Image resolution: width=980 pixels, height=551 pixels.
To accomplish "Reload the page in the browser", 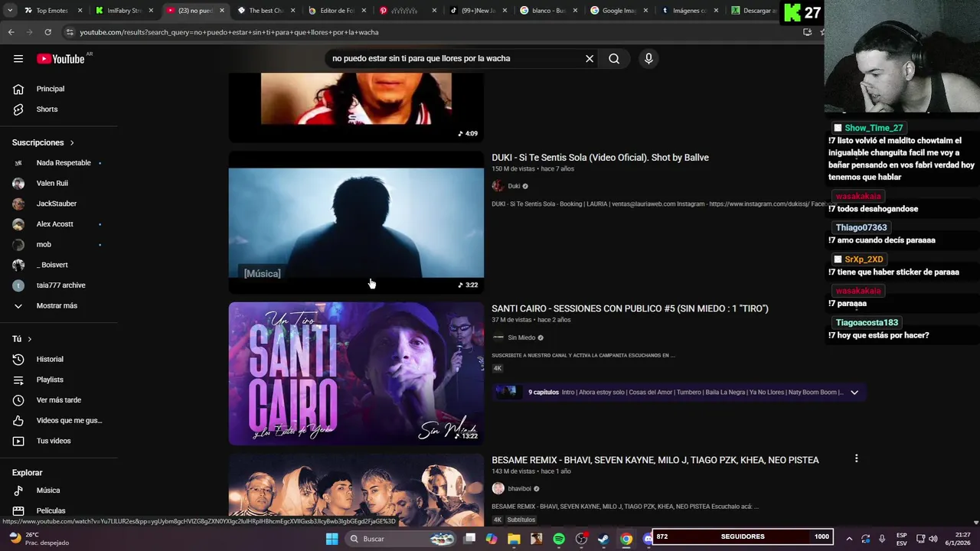I will 47,32.
